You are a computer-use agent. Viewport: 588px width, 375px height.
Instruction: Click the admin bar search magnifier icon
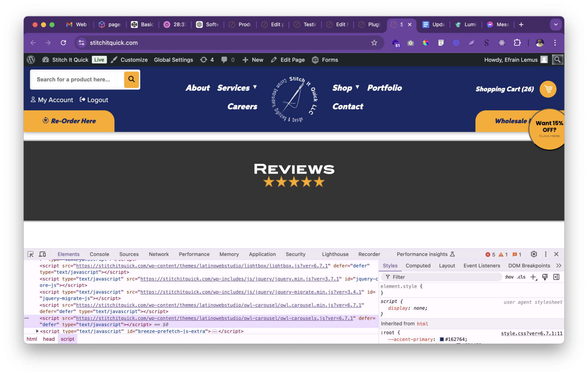click(x=557, y=60)
